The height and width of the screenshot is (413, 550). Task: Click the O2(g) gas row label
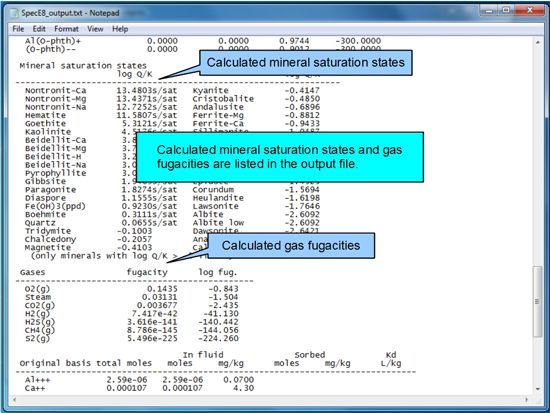coord(38,289)
